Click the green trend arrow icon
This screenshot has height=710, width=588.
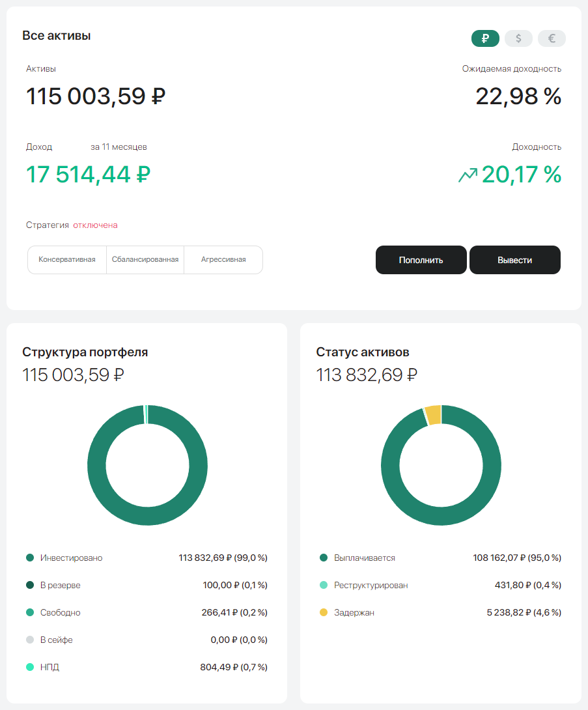coord(468,175)
